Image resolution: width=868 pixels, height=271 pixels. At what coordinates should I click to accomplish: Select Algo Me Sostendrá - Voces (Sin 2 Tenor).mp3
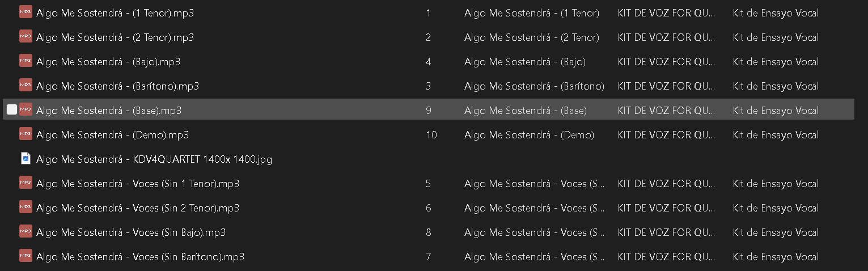pos(137,208)
